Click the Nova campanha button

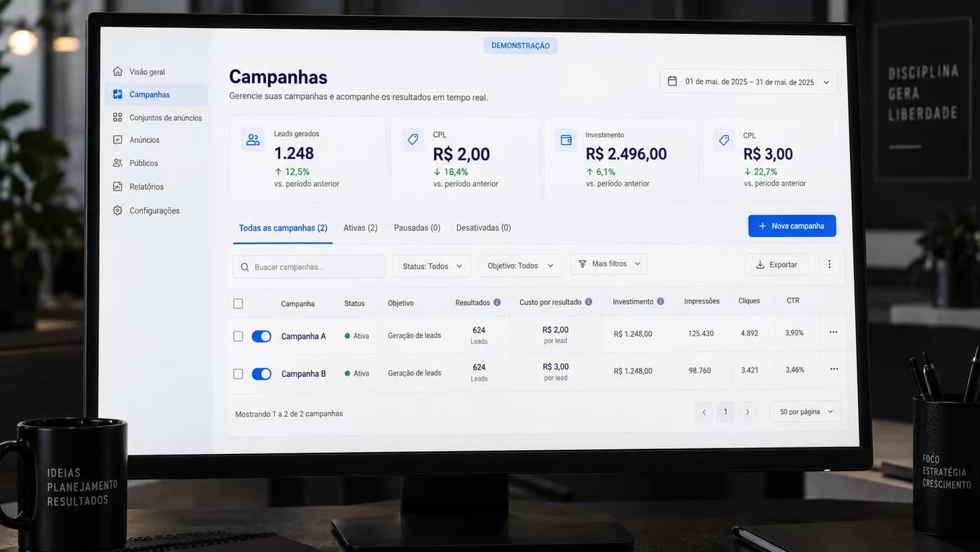[792, 226]
